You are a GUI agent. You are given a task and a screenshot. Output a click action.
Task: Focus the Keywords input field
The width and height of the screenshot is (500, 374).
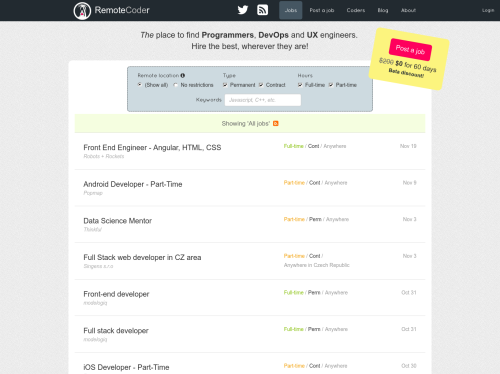click(263, 100)
